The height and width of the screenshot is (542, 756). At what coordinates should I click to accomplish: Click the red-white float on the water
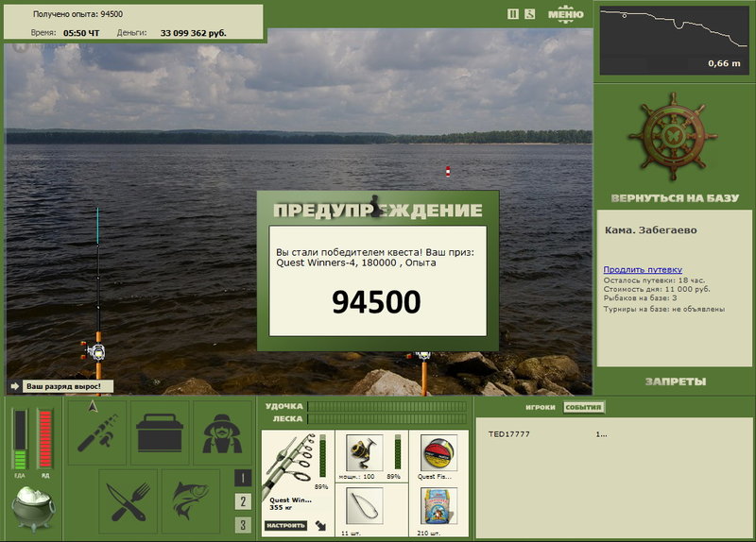click(x=448, y=171)
